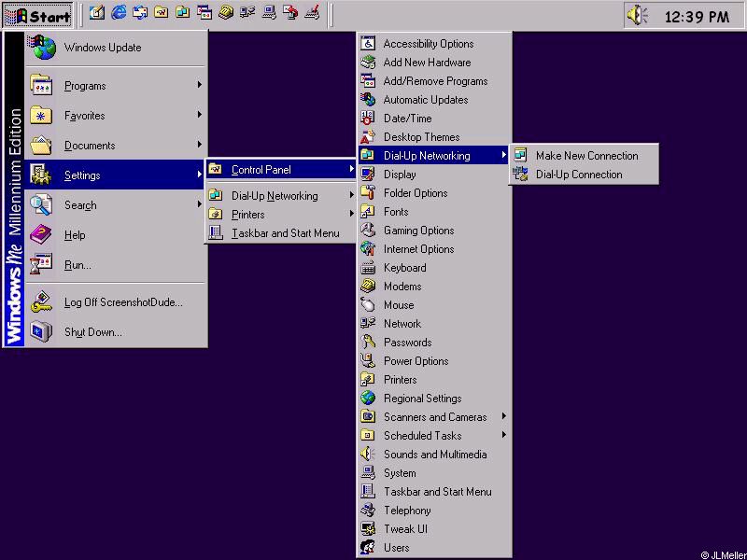The image size is (747, 560).
Task: Click the 12:39 PM clock
Action: click(697, 17)
